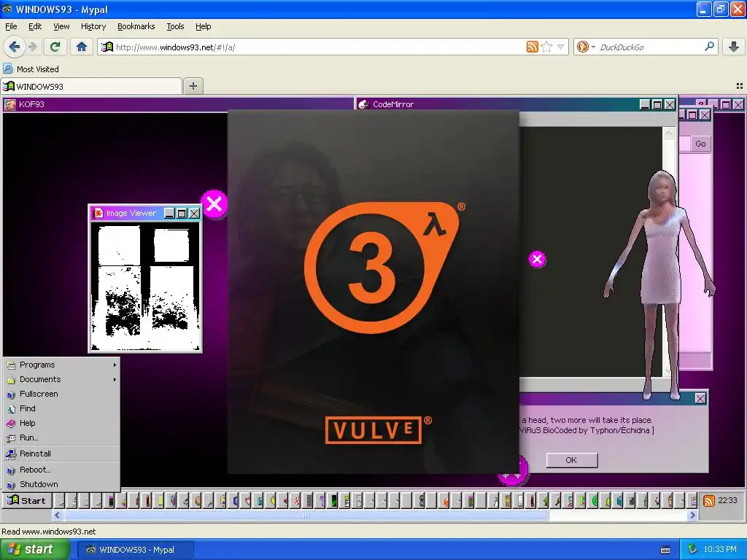This screenshot has width=747, height=560.
Task: Click the horizontal taskbar scrollbar thumb
Action: (x=306, y=515)
